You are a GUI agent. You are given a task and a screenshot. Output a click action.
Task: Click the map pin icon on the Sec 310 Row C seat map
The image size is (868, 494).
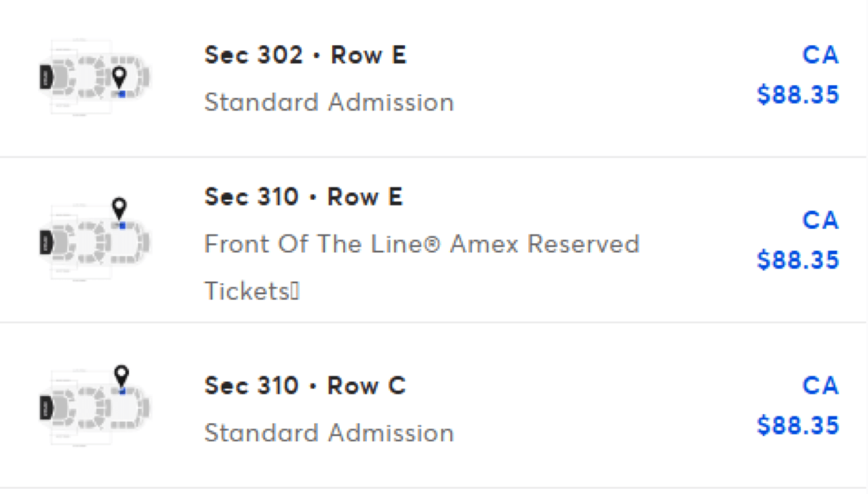tap(121, 374)
